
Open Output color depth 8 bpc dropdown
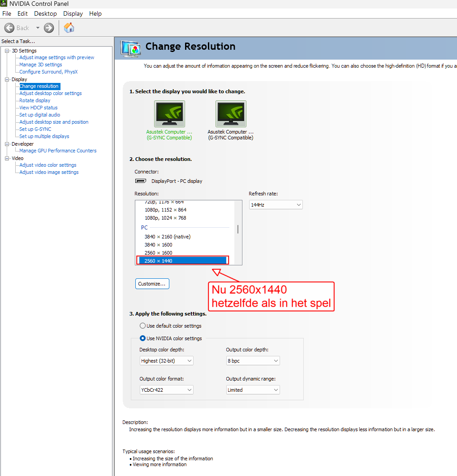click(253, 361)
